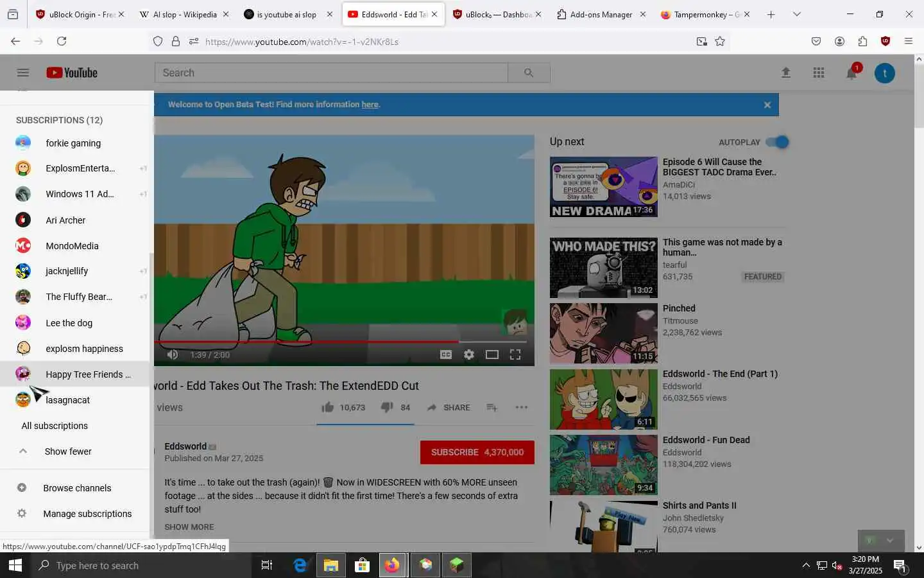Expand description with SHOW MORE
The width and height of the screenshot is (924, 578).
click(x=189, y=527)
